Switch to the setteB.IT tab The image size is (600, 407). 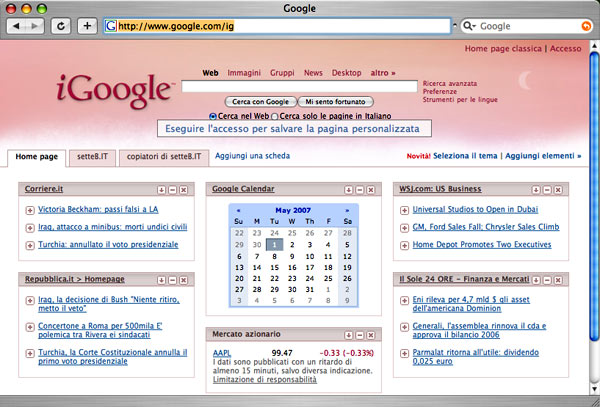click(x=92, y=157)
